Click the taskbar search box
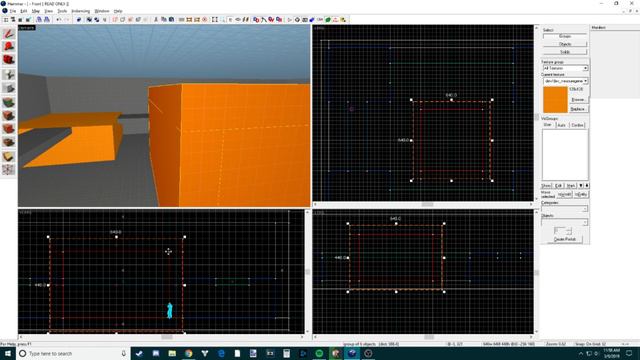640x360 pixels. point(73,353)
